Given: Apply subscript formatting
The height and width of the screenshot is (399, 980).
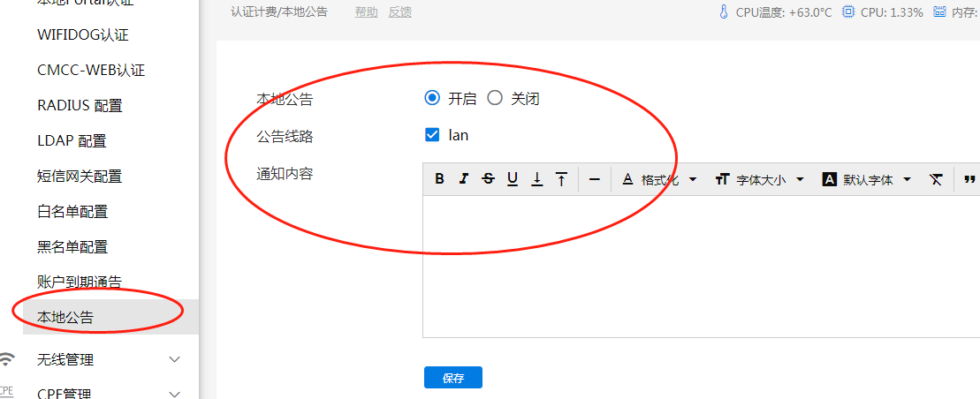Looking at the screenshot, I should pyautogui.click(x=536, y=179).
